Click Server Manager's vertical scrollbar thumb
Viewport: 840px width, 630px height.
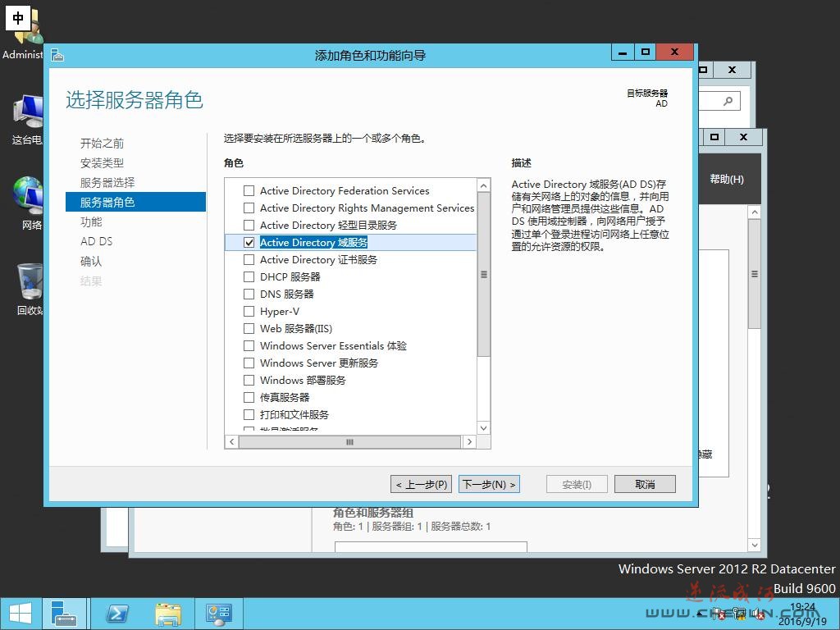[x=755, y=274]
